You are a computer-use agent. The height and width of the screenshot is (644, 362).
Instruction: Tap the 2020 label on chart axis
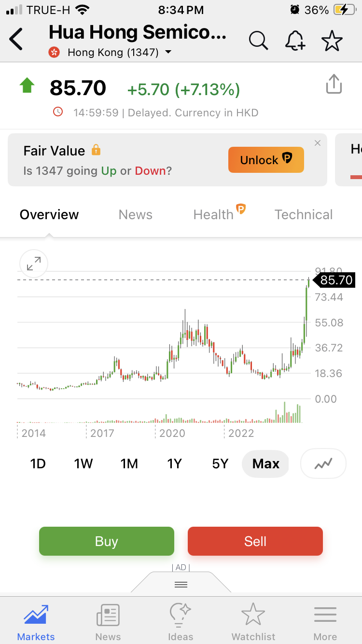172,433
